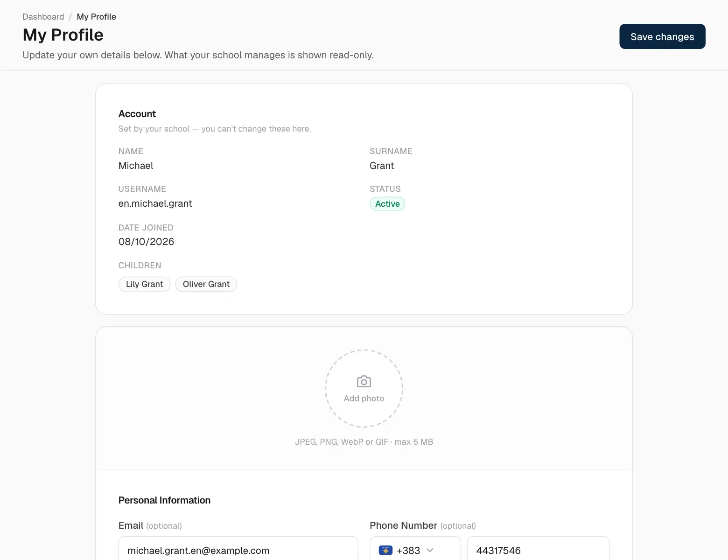Click the date joined value 08/10/2026
The height and width of the screenshot is (560, 728).
[146, 242]
